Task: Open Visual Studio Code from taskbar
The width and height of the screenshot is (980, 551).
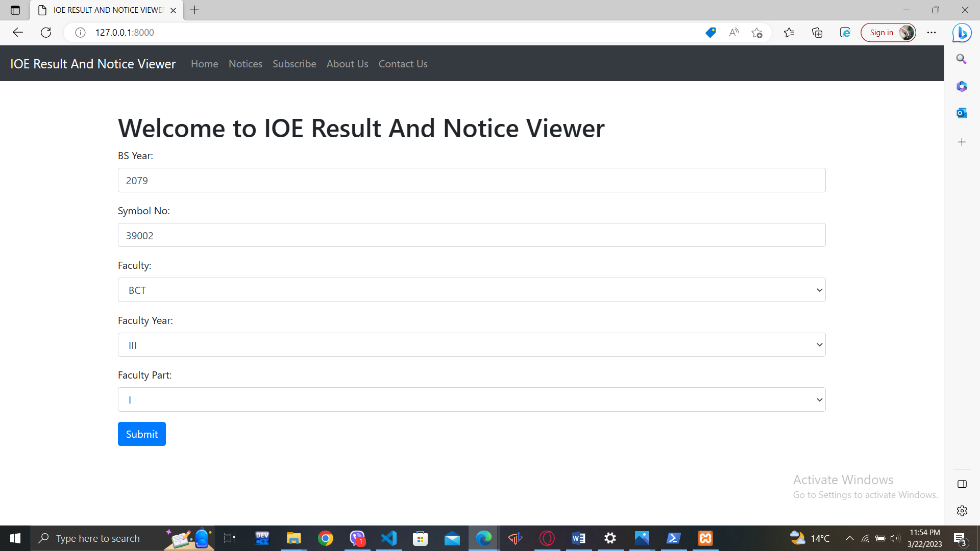Action: 389,538
